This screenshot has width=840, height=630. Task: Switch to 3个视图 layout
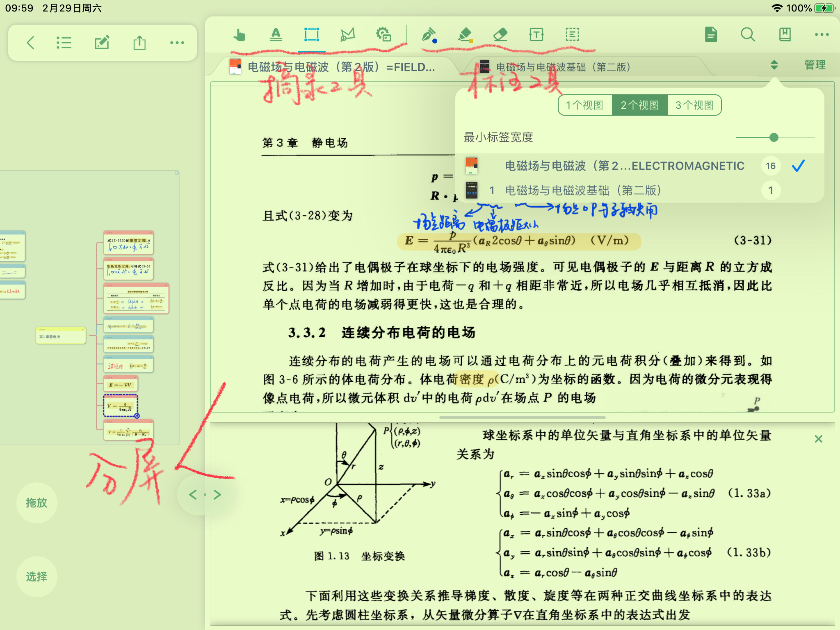click(694, 105)
